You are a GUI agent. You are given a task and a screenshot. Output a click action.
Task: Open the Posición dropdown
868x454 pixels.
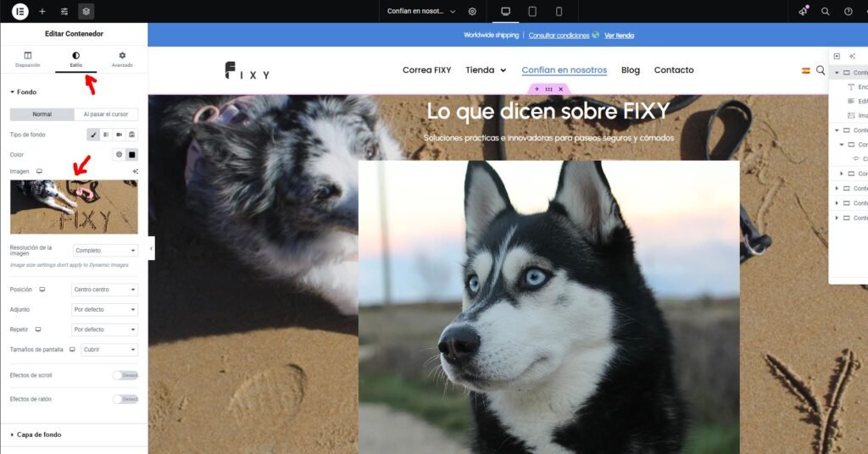[x=105, y=290]
